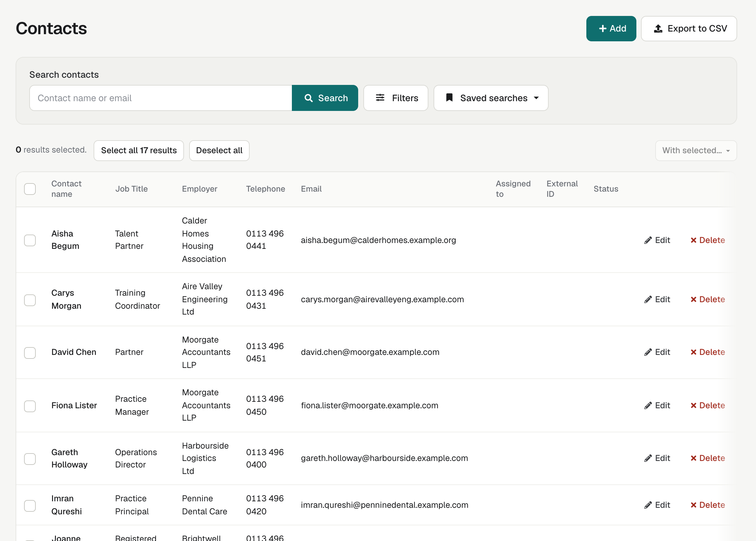Tick the checkbox for Fiona Lister
756x541 pixels.
[30, 406]
